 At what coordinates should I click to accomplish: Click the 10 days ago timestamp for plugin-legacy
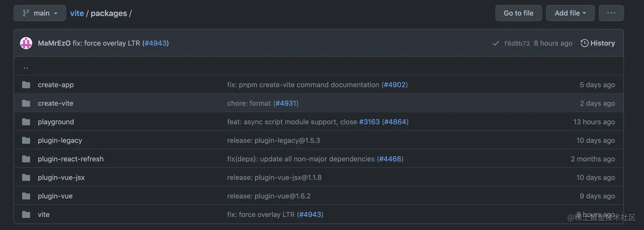point(596,140)
